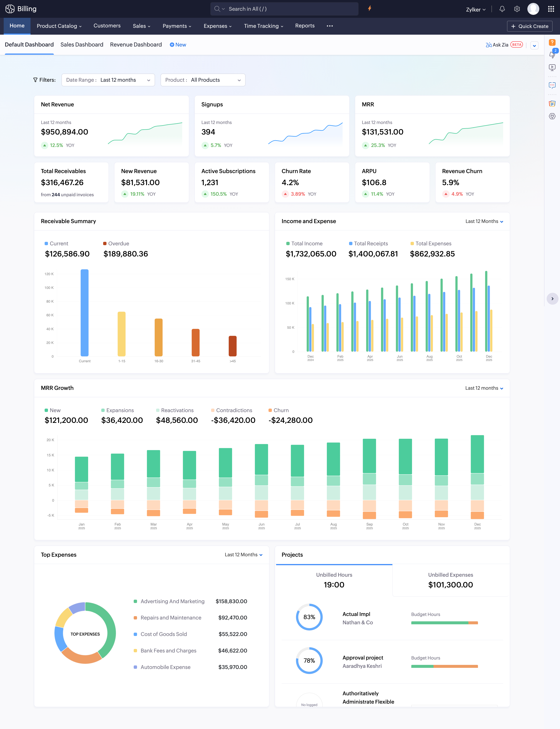Click the Quick Create button
The width and height of the screenshot is (560, 729).
point(529,26)
